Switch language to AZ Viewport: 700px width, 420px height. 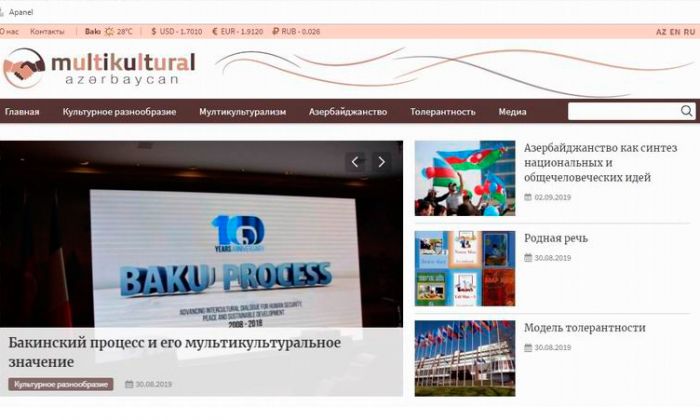[661, 32]
